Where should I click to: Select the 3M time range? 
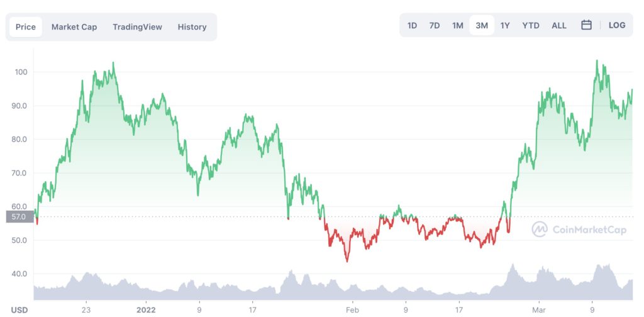482,26
